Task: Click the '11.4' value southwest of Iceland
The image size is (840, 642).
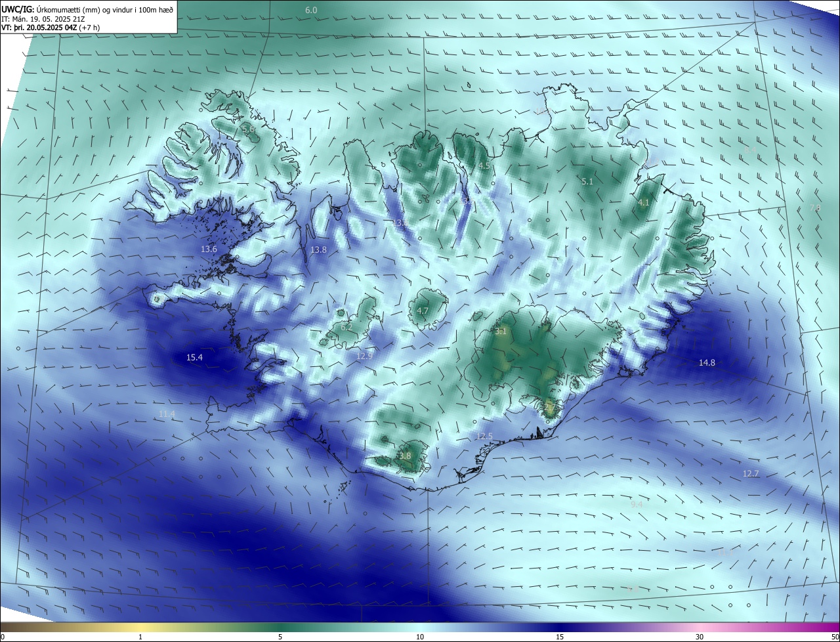Action: tap(167, 414)
